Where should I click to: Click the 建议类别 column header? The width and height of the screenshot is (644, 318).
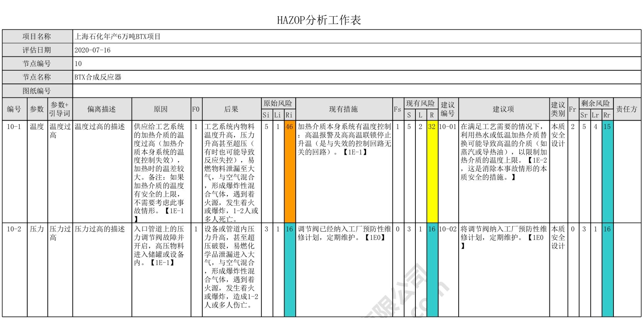point(558,109)
